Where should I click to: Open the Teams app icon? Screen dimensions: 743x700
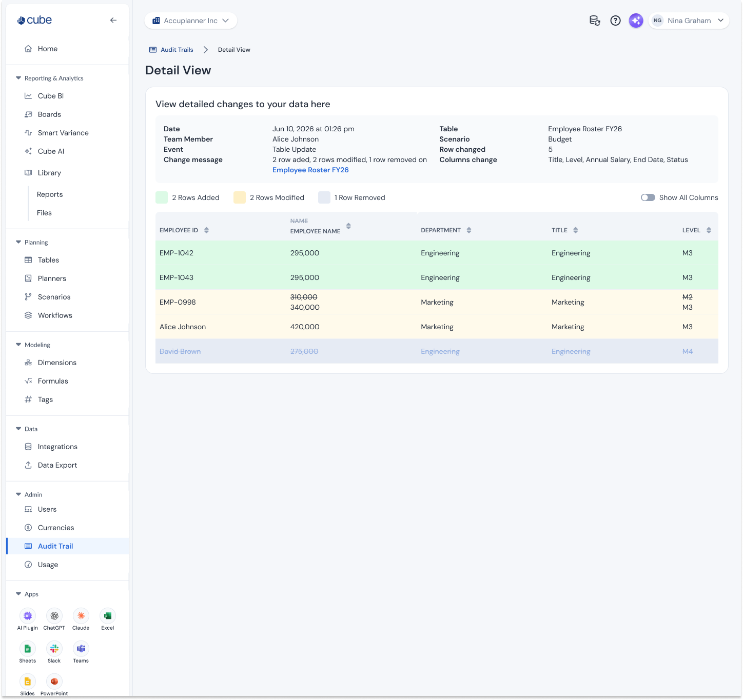click(81, 649)
